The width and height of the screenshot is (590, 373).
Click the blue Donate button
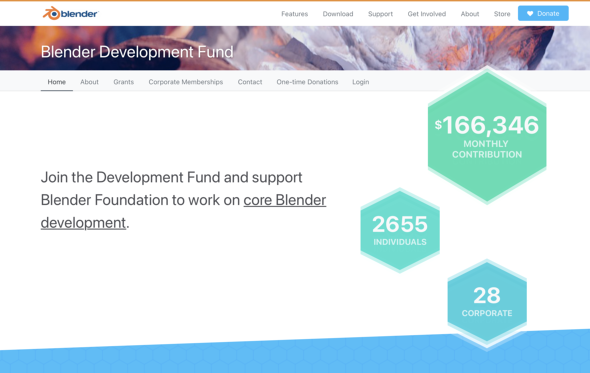[543, 14]
